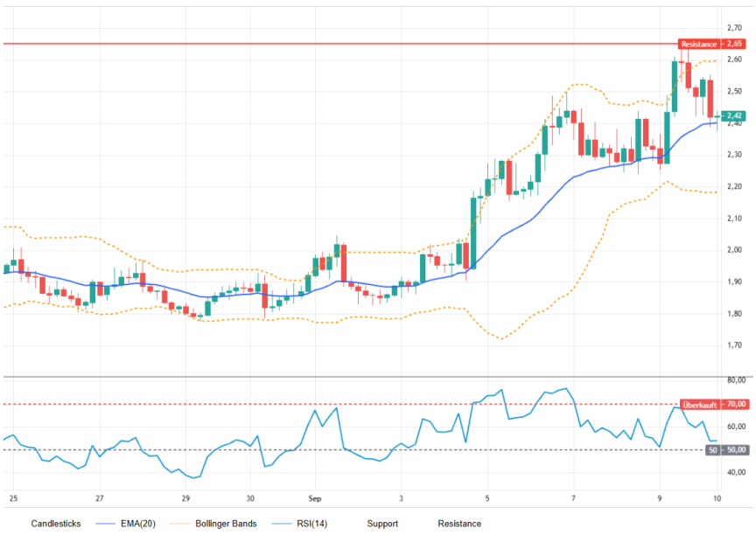Click the 10 date axis label

pyautogui.click(x=717, y=498)
